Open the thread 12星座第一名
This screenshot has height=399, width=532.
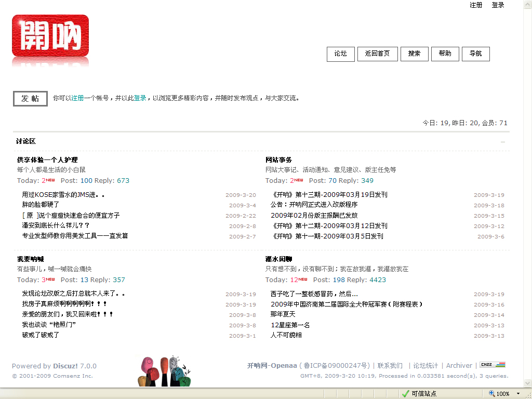pos(290,325)
